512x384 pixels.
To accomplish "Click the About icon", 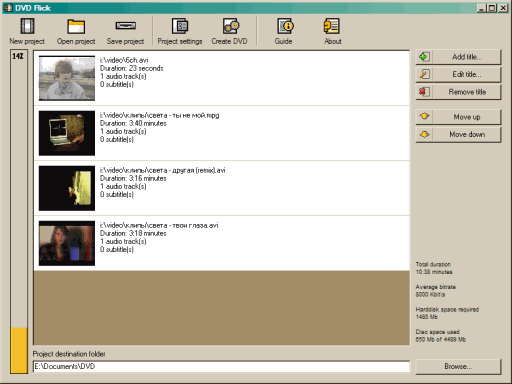I will pos(331,26).
